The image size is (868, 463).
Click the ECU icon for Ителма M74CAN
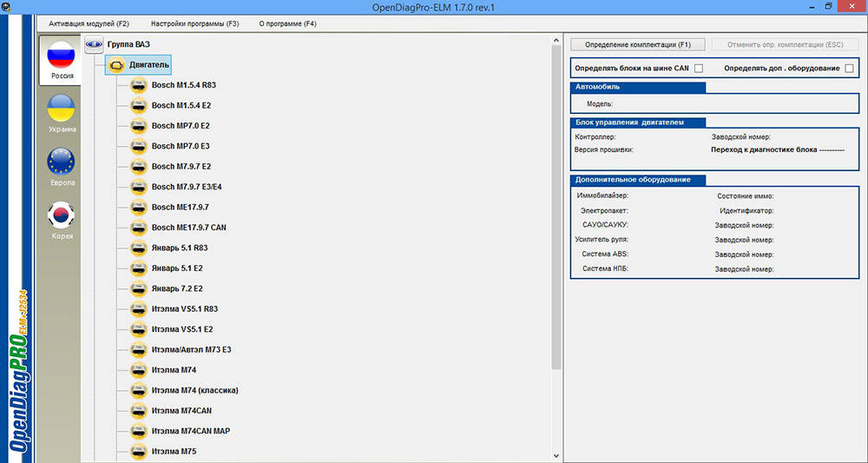tap(138, 410)
